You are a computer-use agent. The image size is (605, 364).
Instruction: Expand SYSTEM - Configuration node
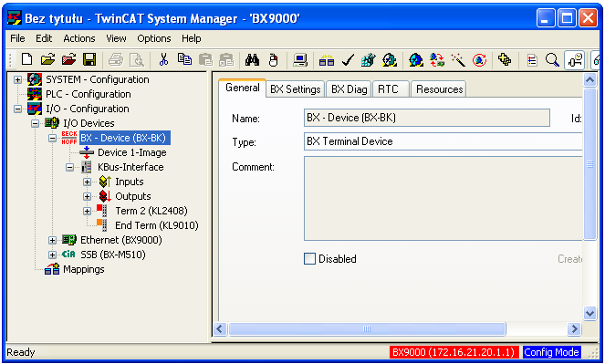(x=17, y=79)
